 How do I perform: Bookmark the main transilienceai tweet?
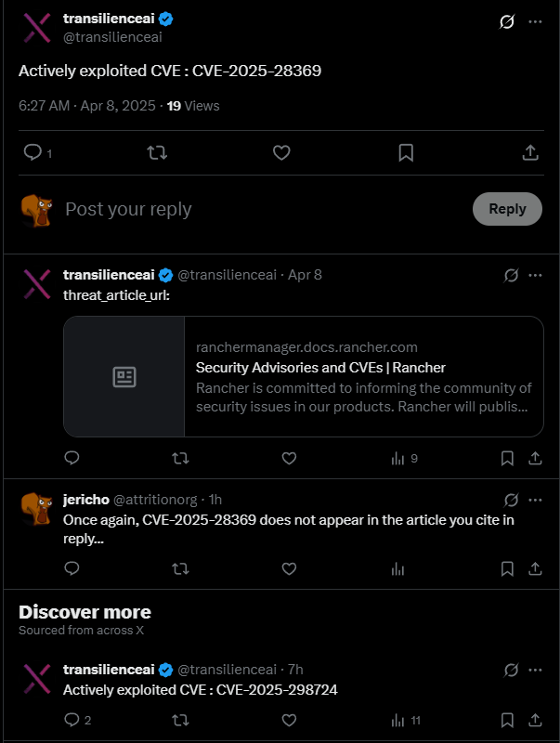point(406,152)
